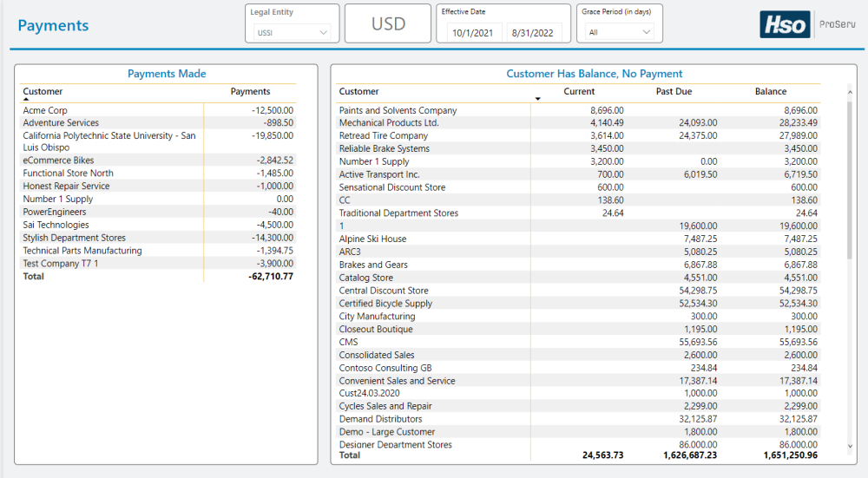Screen dimensions: 868x478
Task: Click the USD currency card
Action: click(388, 23)
